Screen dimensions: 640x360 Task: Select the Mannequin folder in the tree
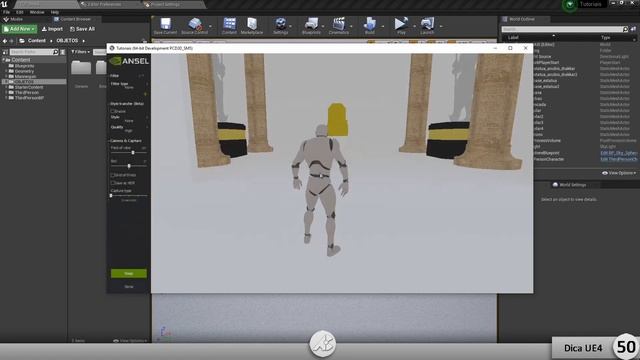pyautogui.click(x=25, y=76)
